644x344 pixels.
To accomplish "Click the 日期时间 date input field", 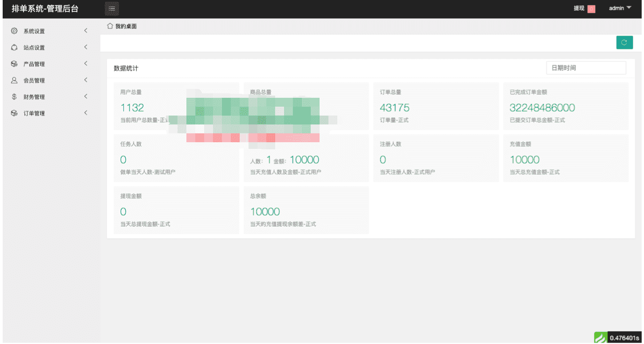I will pyautogui.click(x=586, y=68).
